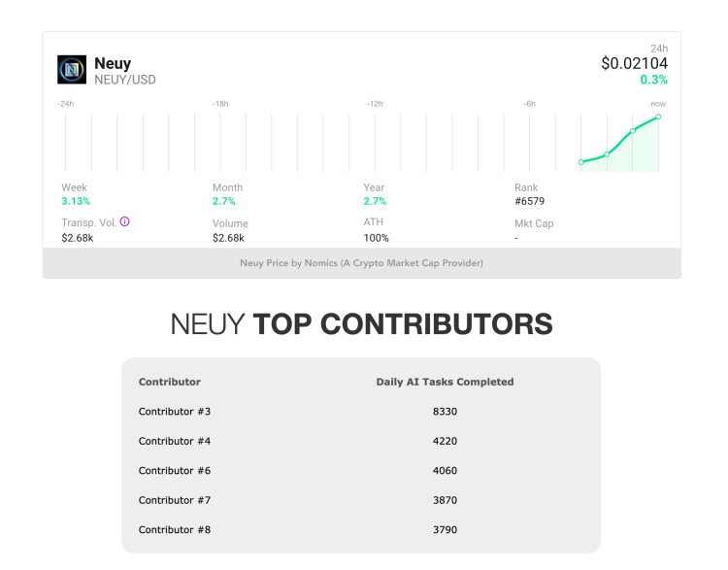Image resolution: width=728 pixels, height=570 pixels.
Task: Click the 'Contributor' column header
Action: (170, 382)
